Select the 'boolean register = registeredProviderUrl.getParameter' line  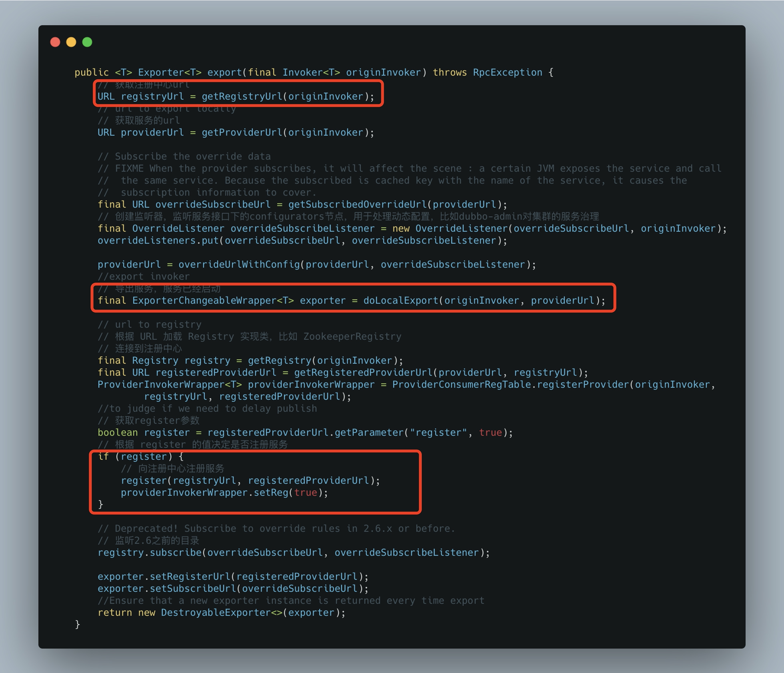tap(305, 433)
